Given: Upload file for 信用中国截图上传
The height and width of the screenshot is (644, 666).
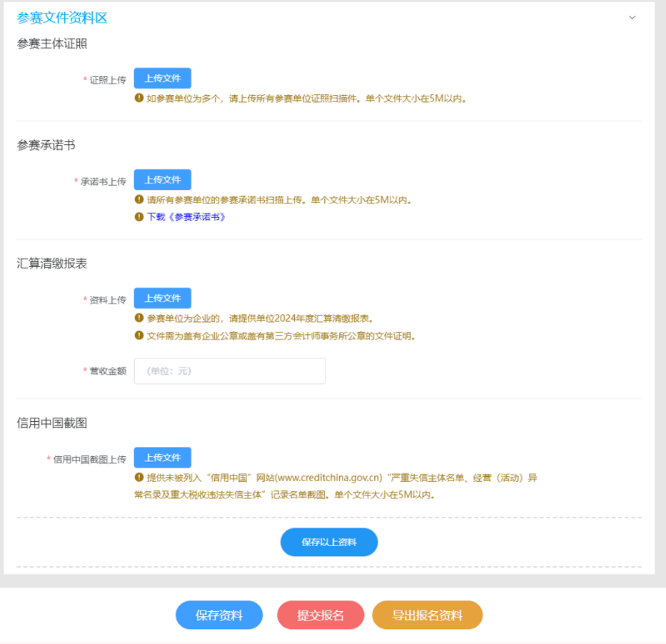Looking at the screenshot, I should point(162,458).
